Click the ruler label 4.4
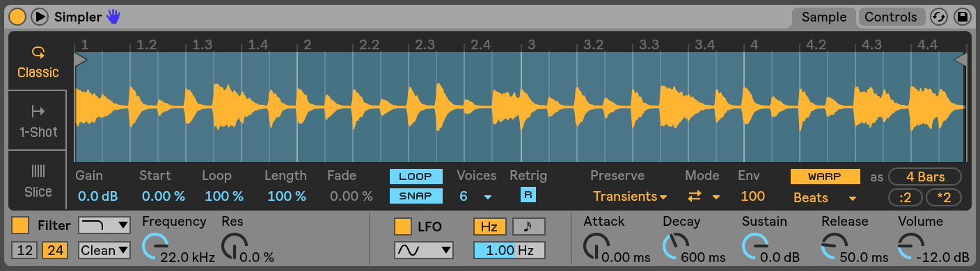The image size is (980, 271). [927, 45]
